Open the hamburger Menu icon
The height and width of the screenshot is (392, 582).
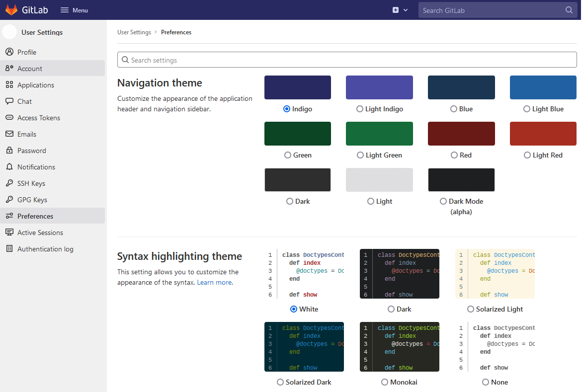coord(65,10)
